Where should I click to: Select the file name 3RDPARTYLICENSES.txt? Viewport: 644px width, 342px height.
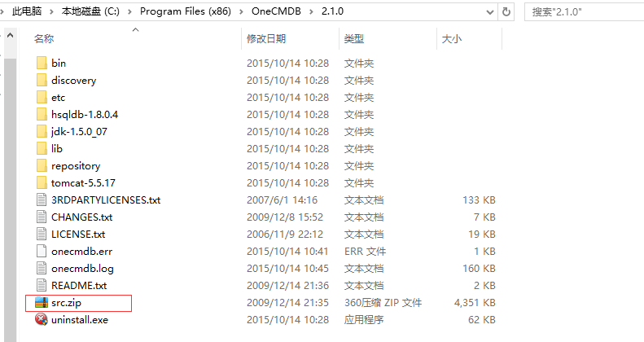pyautogui.click(x=106, y=200)
